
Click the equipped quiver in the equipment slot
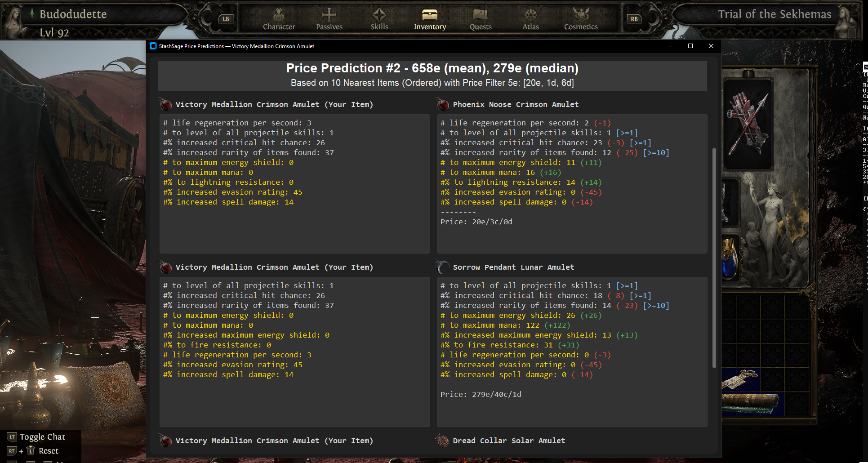[x=747, y=123]
